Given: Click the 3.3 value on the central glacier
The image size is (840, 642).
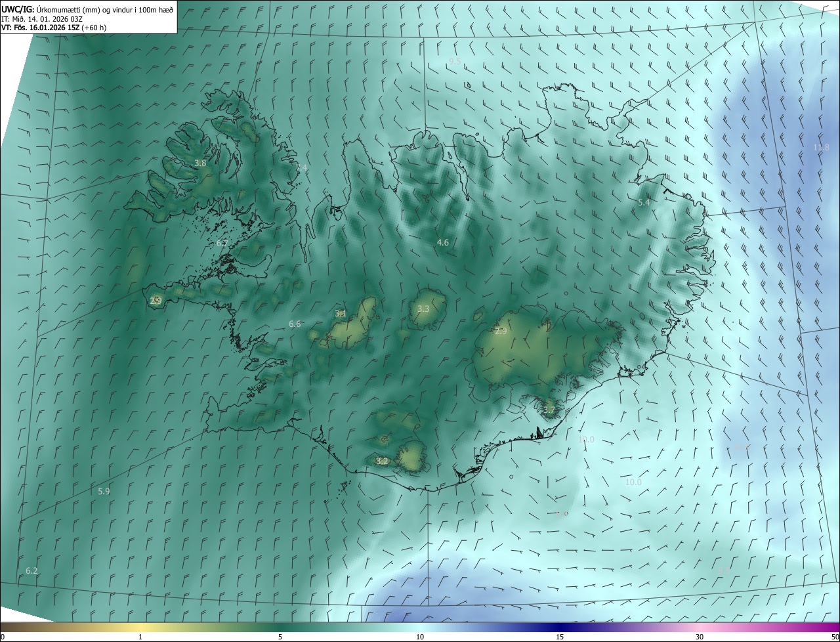Looking at the screenshot, I should [x=423, y=309].
